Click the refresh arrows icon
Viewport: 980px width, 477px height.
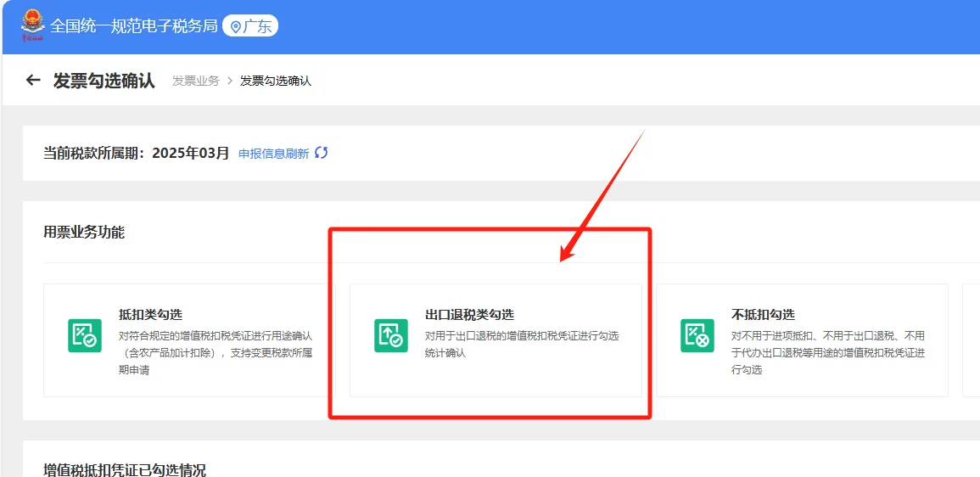click(x=322, y=153)
